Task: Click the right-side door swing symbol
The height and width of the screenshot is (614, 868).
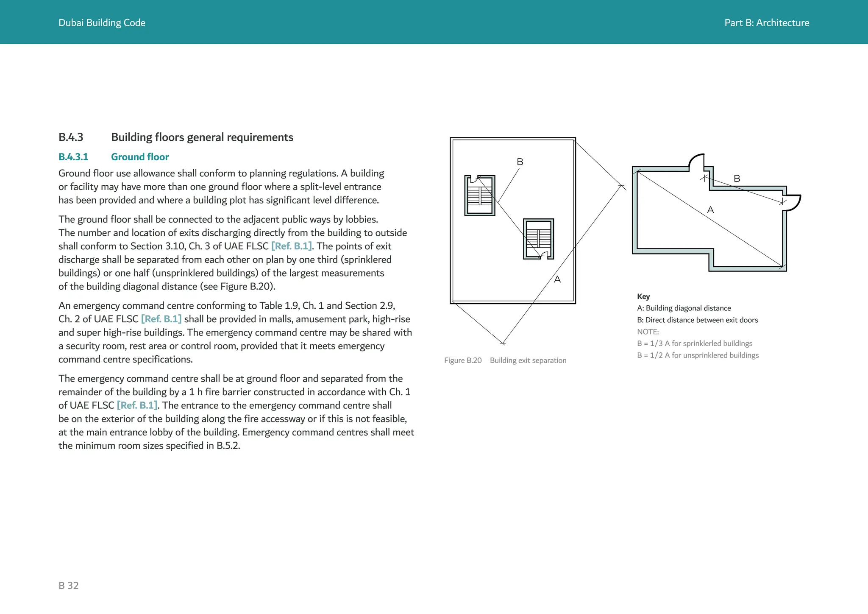Action: 793,203
